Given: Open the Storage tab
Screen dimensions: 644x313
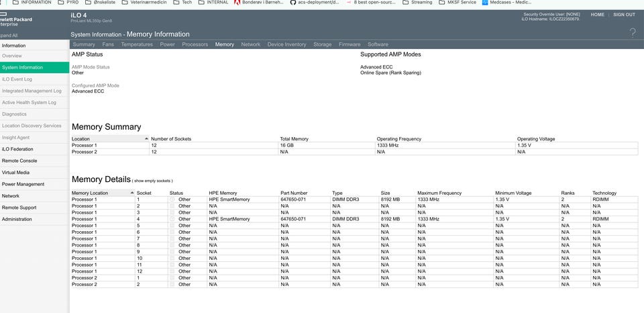Looking at the screenshot, I should [x=323, y=44].
